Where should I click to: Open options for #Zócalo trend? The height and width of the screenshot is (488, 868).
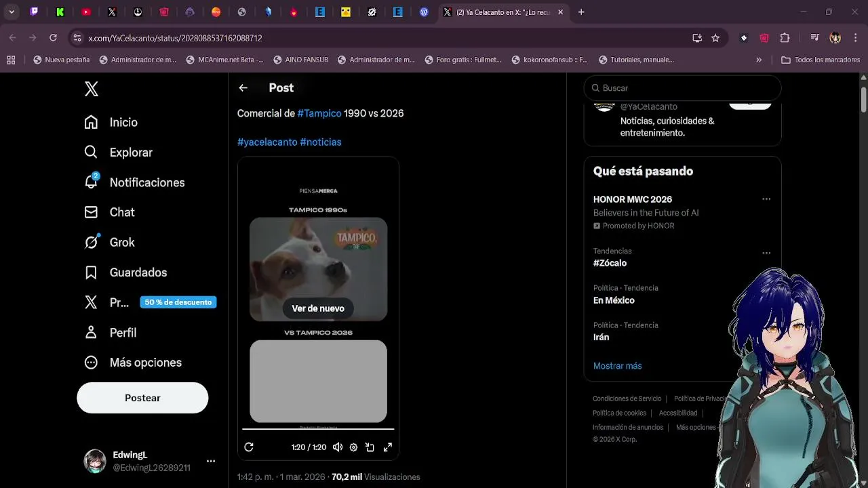766,253
